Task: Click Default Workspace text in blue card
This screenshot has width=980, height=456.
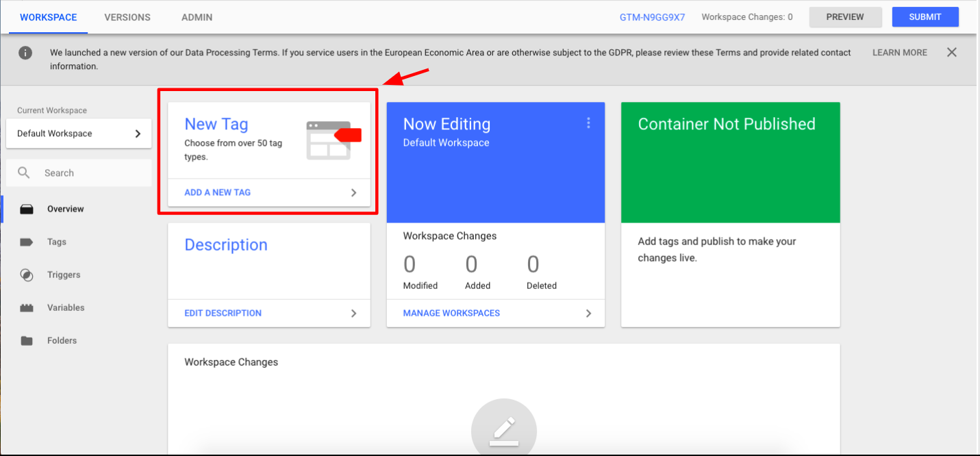Action: point(446,143)
